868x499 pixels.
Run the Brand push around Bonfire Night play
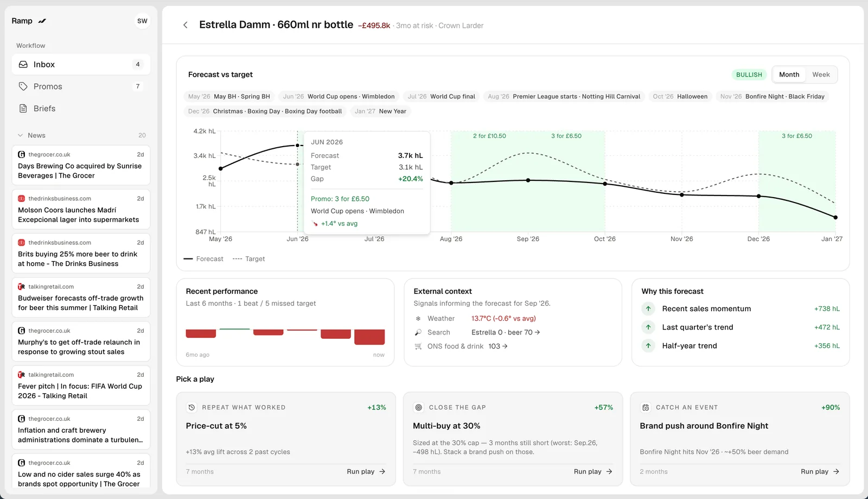click(820, 472)
